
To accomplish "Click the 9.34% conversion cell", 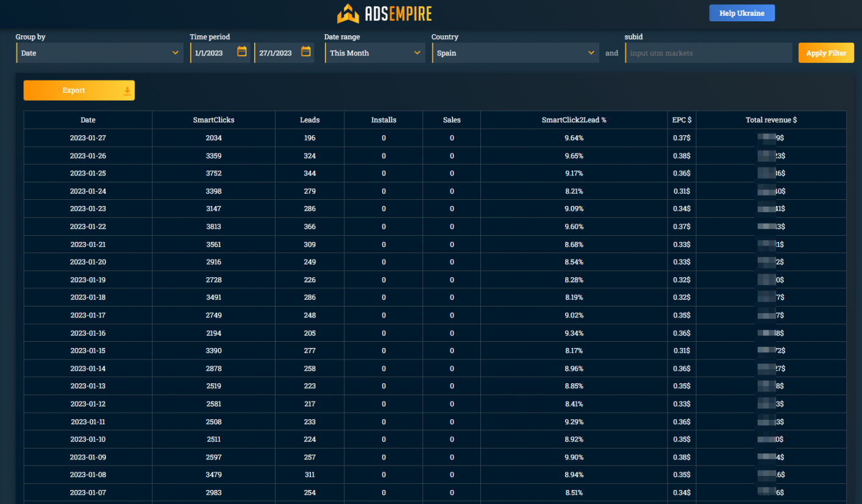I will pos(574,333).
